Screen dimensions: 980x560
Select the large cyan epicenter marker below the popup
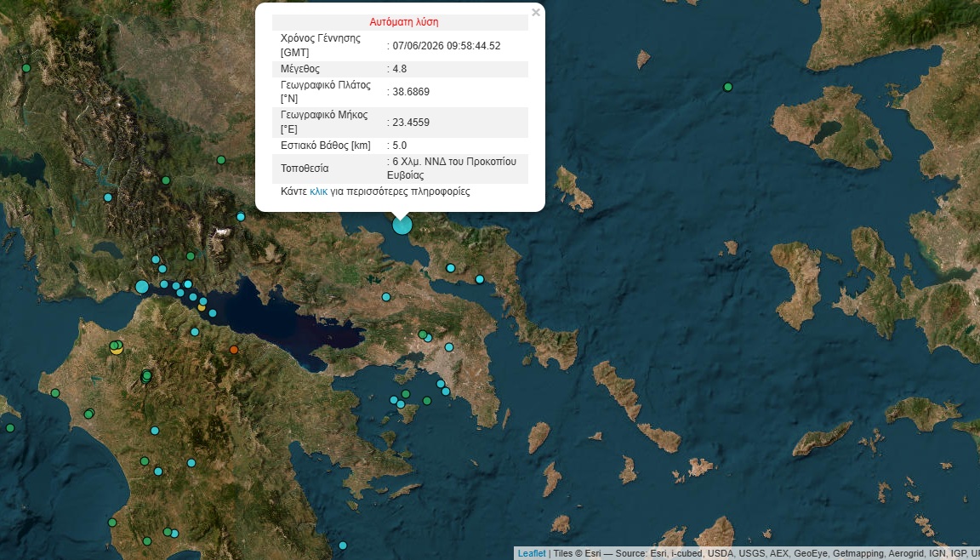tap(402, 225)
